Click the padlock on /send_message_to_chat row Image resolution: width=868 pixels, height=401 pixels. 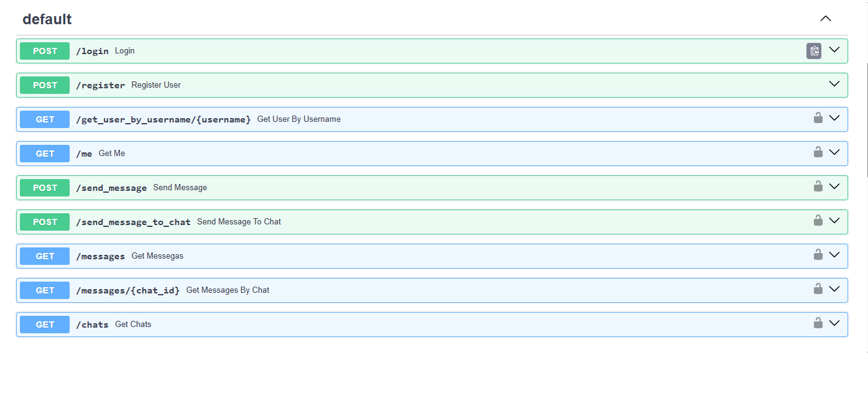[x=818, y=220]
